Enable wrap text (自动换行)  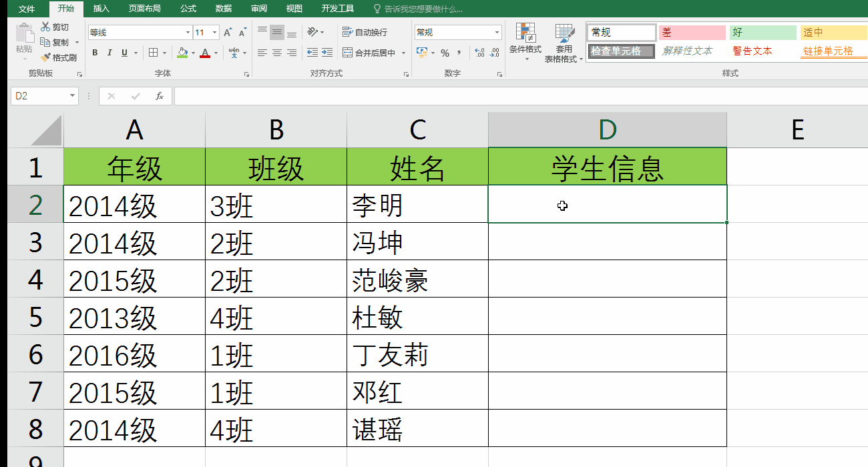point(365,31)
